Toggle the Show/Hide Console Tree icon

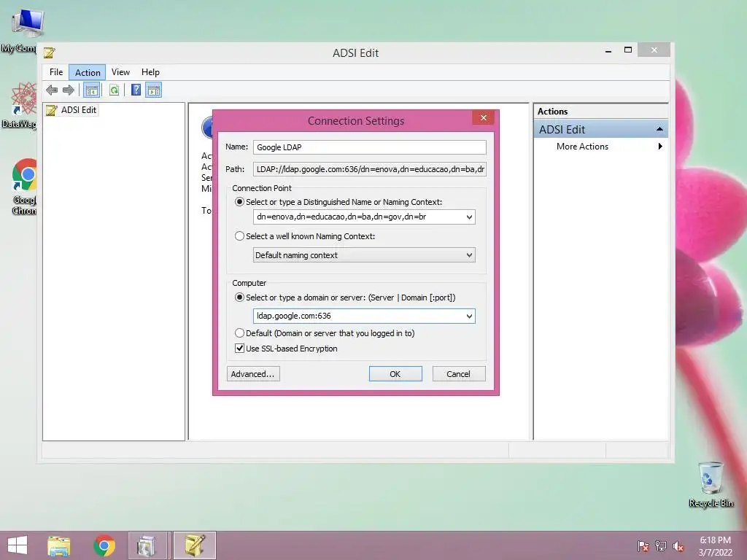[x=91, y=90]
